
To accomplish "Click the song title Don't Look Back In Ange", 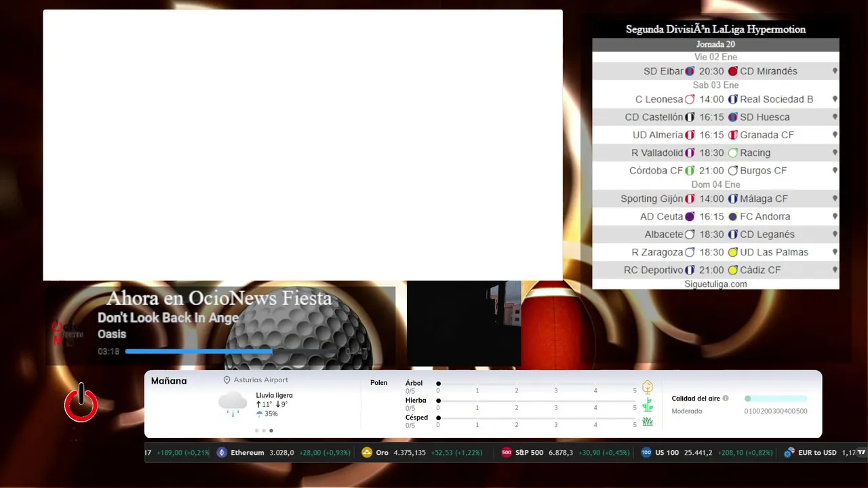I will [168, 318].
